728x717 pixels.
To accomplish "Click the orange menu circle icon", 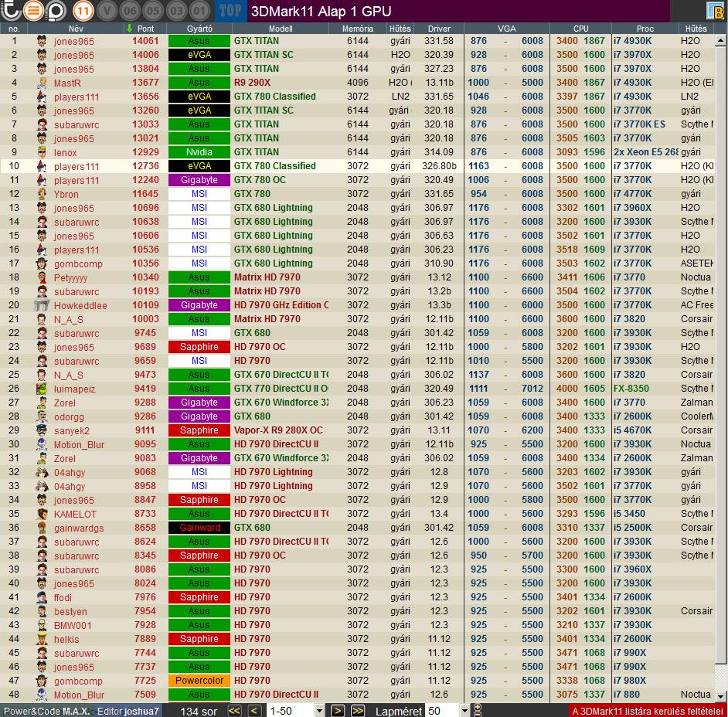I will (x=33, y=11).
